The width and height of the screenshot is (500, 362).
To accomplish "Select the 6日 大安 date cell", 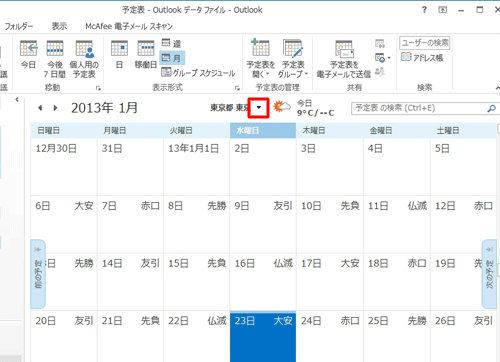I will pos(64,224).
